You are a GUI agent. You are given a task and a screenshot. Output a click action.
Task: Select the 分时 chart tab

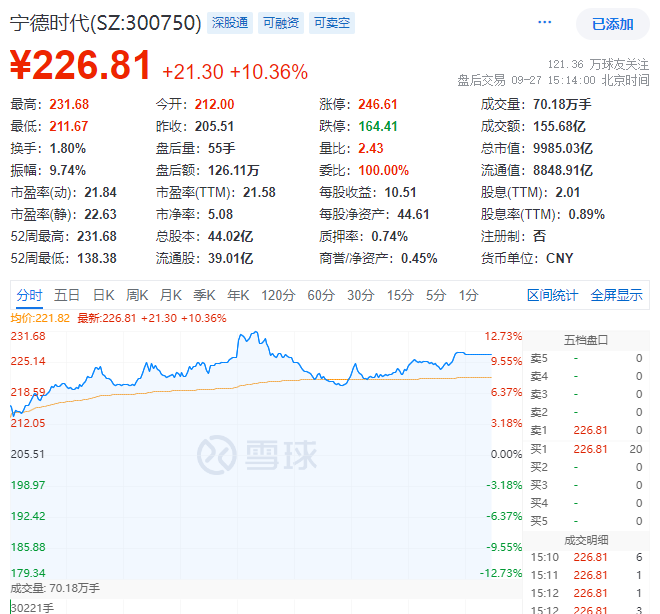(29, 295)
